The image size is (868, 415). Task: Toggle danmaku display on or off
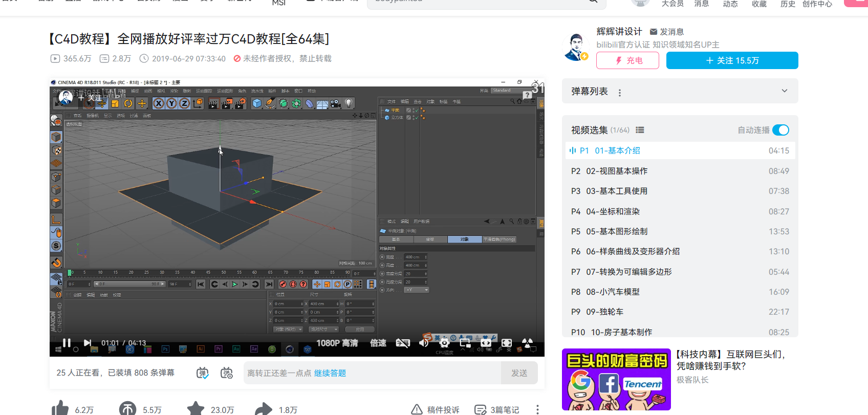click(203, 373)
